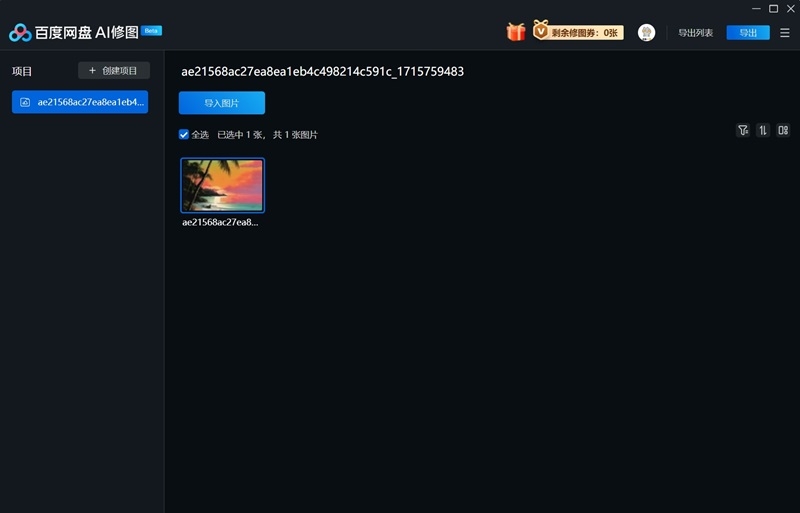Image resolution: width=800 pixels, height=513 pixels.
Task: Select the sunset beach image thumbnail
Action: [222, 185]
